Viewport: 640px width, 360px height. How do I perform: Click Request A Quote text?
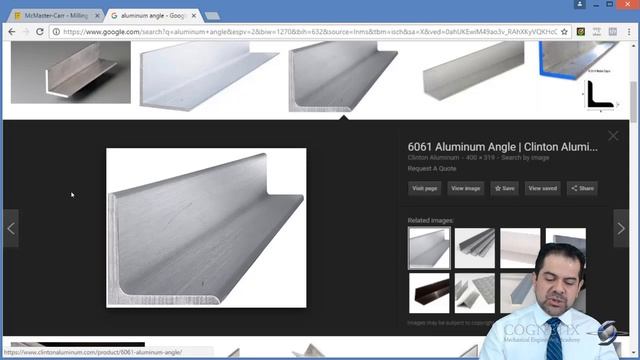(x=432, y=169)
